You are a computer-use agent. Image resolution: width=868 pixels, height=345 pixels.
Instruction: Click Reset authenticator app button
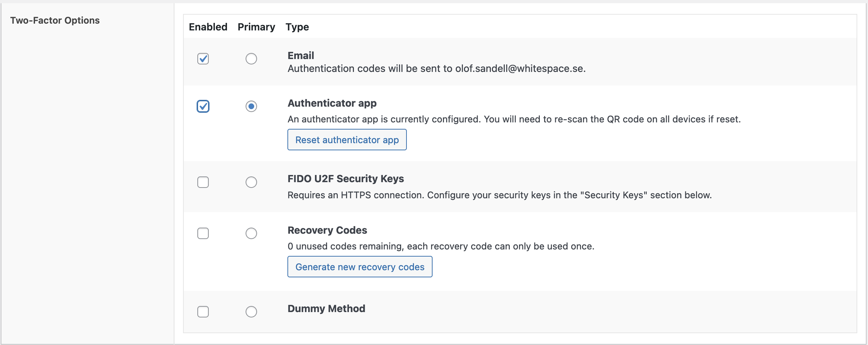coord(347,140)
